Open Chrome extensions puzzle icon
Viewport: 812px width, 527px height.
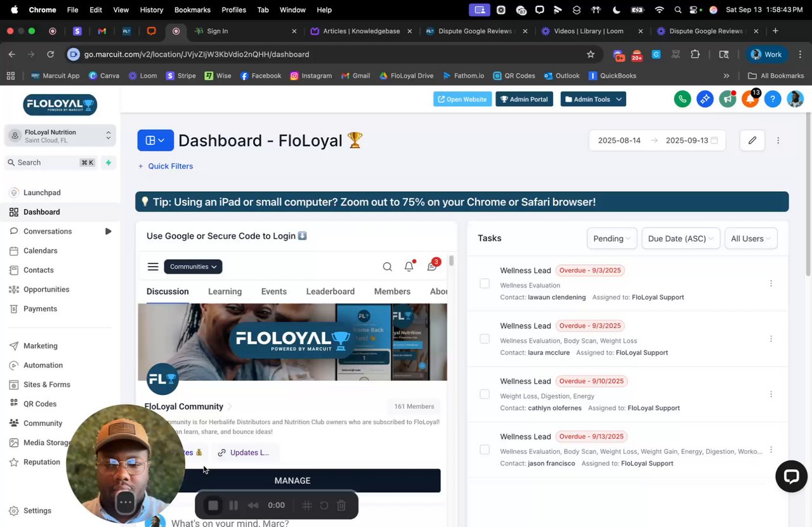[x=695, y=54]
